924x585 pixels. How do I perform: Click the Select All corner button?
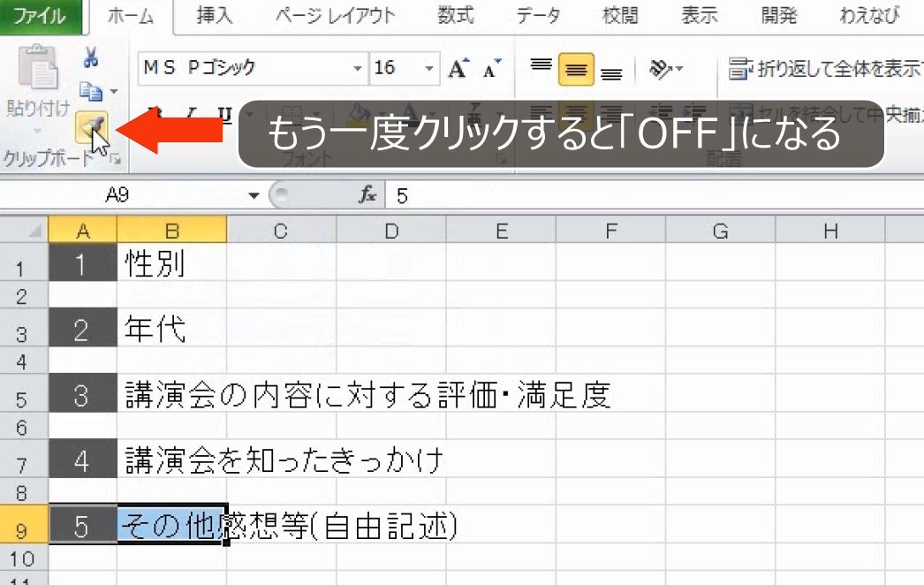[24, 230]
